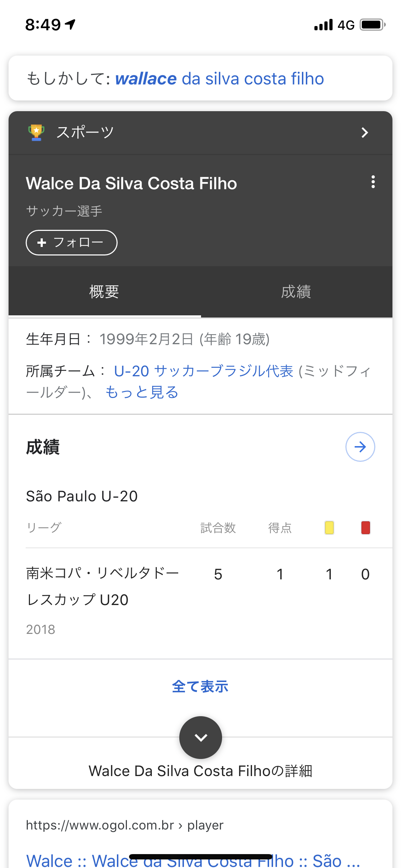The image size is (401, 868).
Task: Tap the battery status icon
Action: [x=372, y=25]
